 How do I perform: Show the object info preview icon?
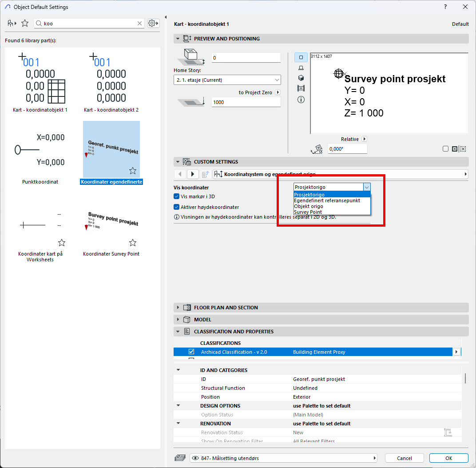pos(301,100)
